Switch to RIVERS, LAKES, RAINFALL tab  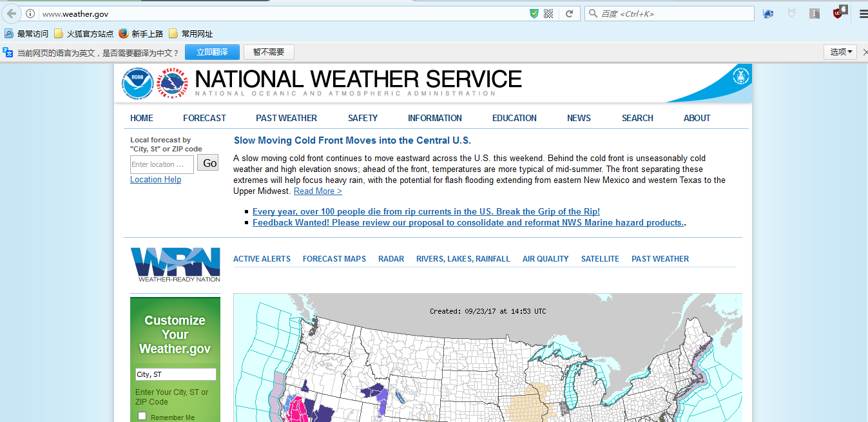(x=463, y=259)
